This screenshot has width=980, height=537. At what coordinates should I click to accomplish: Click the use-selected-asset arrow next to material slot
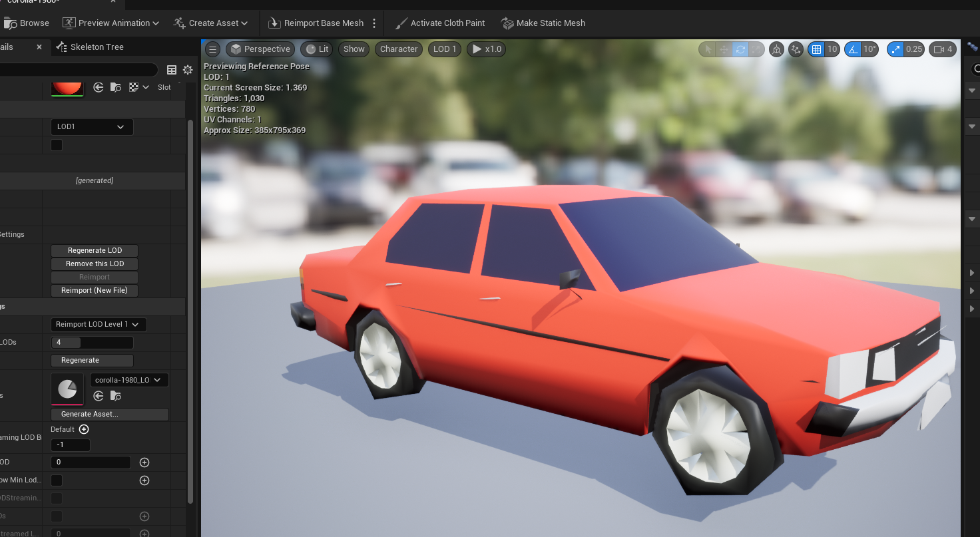pyautogui.click(x=99, y=87)
